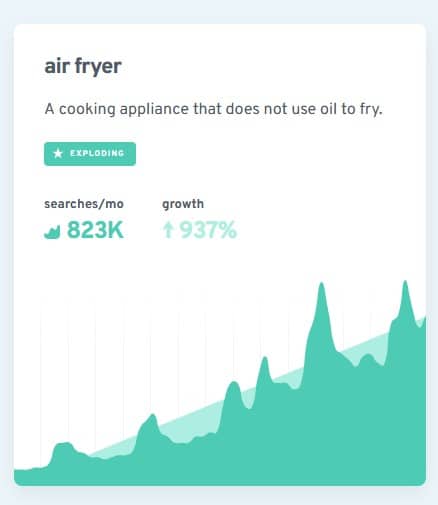Viewport: 438px width, 505px height.
Task: Click the green growth up arrow
Action: click(x=168, y=230)
